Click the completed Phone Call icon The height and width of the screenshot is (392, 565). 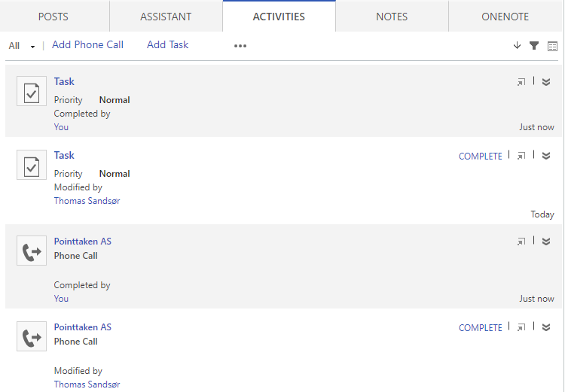coord(32,251)
